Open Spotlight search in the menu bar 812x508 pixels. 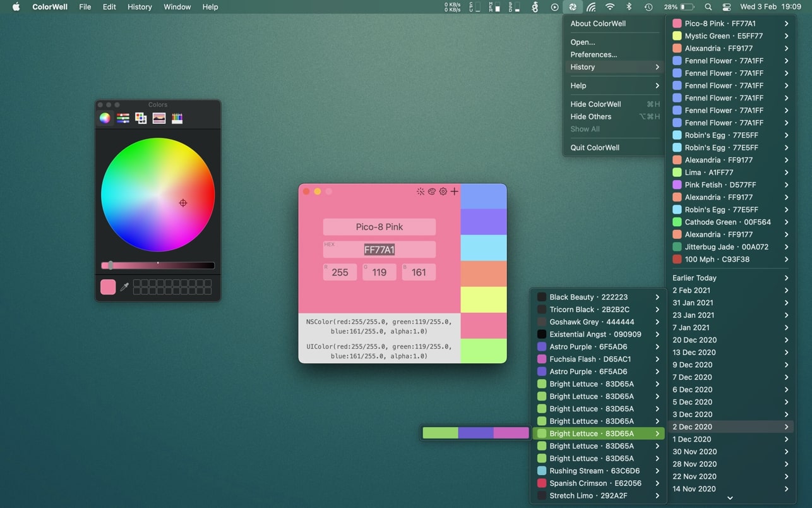708,7
